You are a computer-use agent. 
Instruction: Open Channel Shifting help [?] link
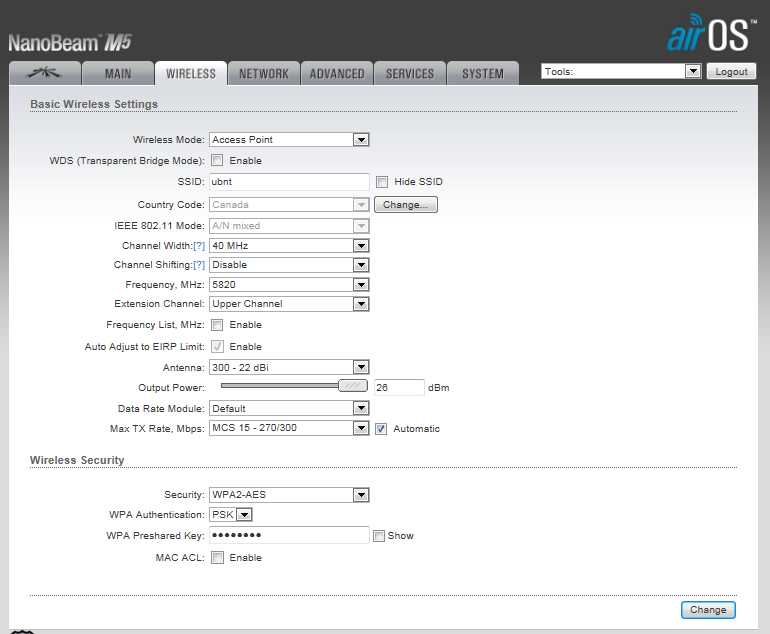coord(199,265)
